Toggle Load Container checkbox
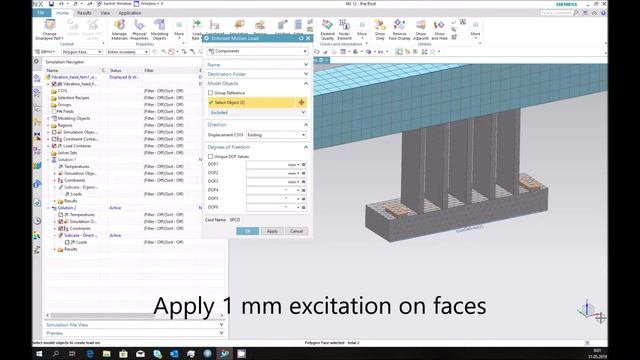640x360 pixels. click(54, 146)
